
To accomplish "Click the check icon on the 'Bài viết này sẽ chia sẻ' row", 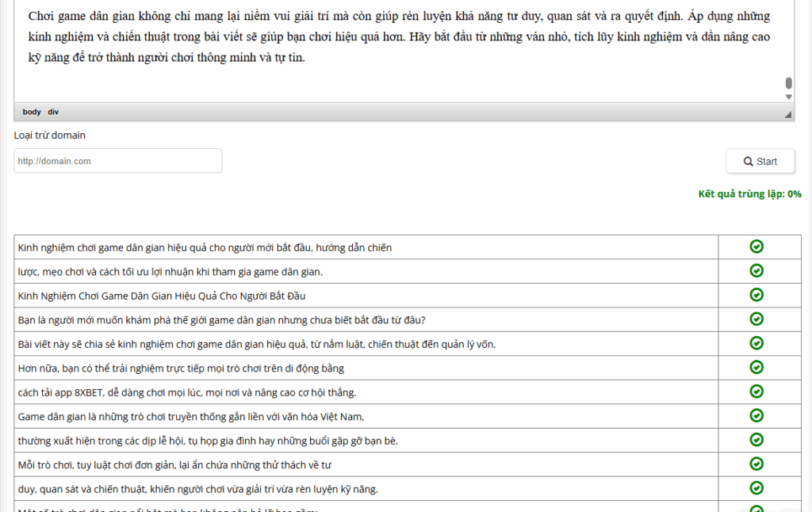I will 756,343.
